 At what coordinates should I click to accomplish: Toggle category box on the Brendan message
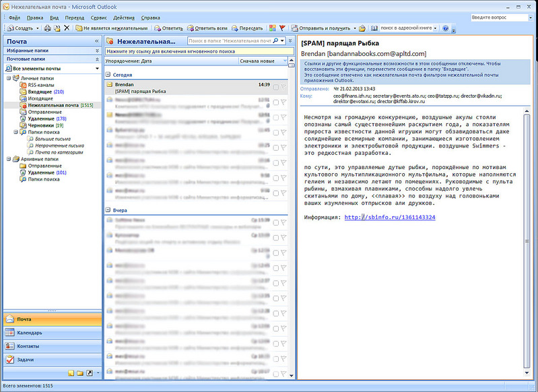pos(275,88)
